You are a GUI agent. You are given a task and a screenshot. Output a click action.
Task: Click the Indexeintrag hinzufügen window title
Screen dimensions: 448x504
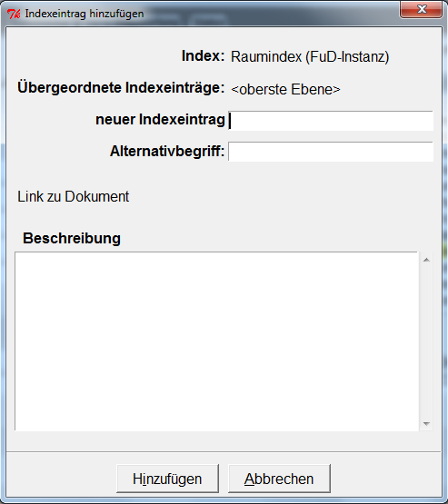click(85, 14)
